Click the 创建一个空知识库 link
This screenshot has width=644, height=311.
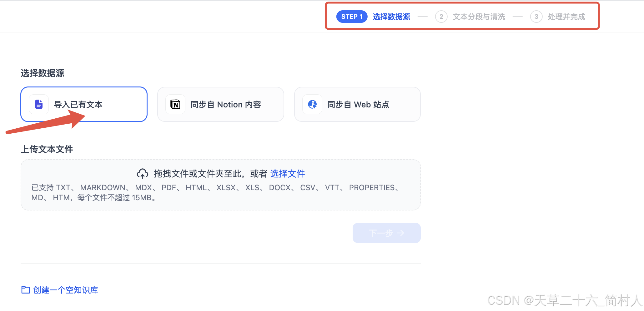click(x=65, y=290)
